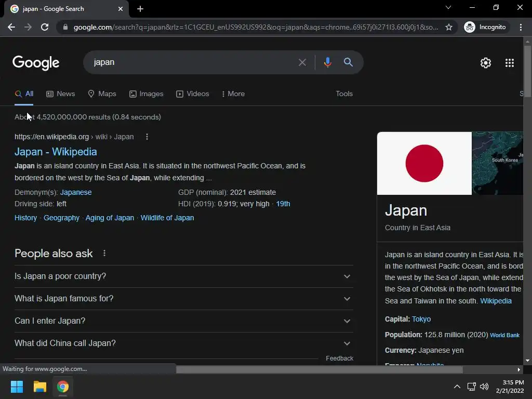Open the Incognito profile indicator
532x399 pixels.
coord(485,27)
